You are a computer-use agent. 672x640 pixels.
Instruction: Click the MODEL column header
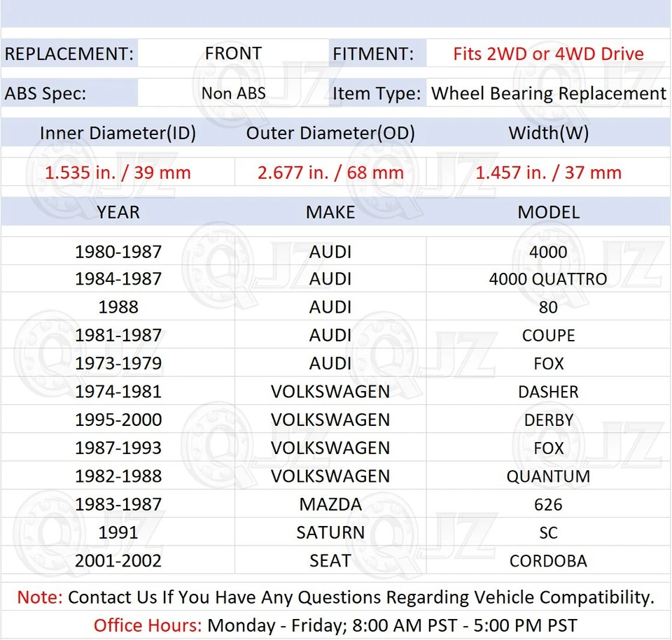tap(548, 212)
